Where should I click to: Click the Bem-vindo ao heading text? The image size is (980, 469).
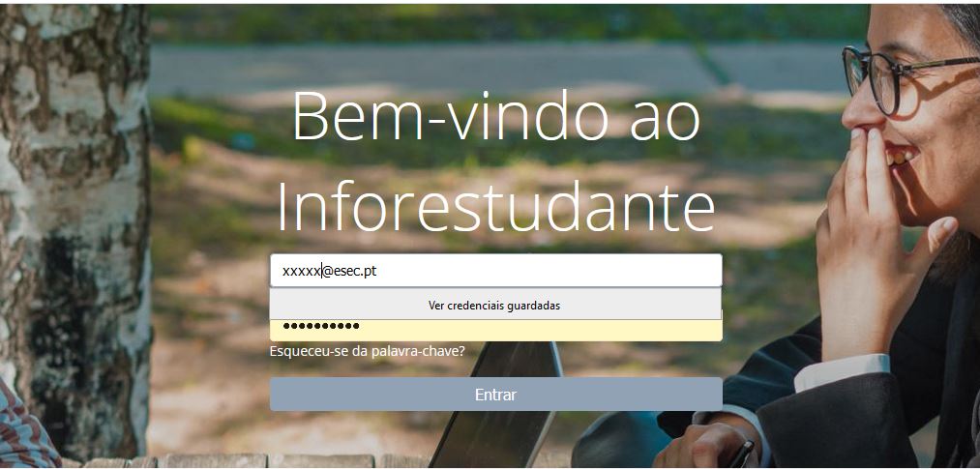(495, 116)
